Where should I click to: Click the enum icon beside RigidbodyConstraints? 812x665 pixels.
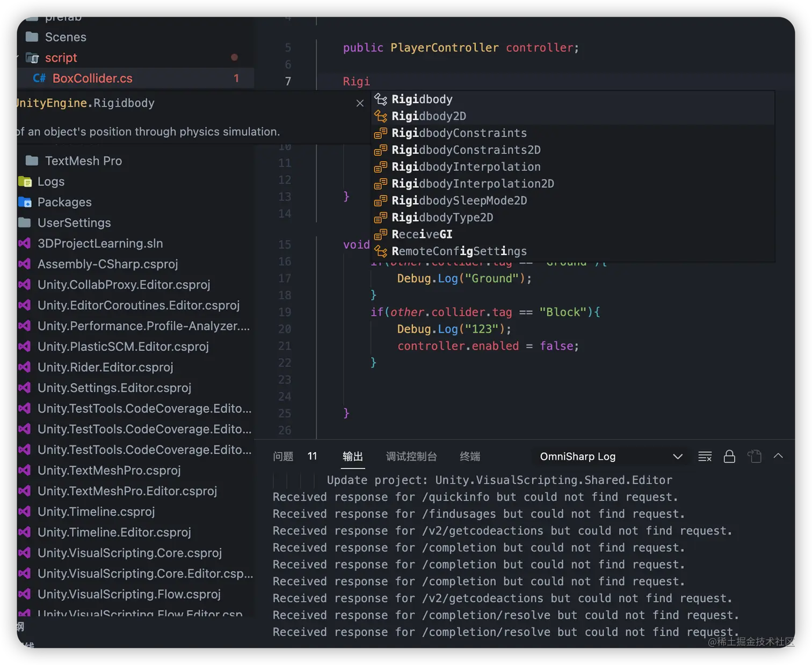(x=381, y=133)
